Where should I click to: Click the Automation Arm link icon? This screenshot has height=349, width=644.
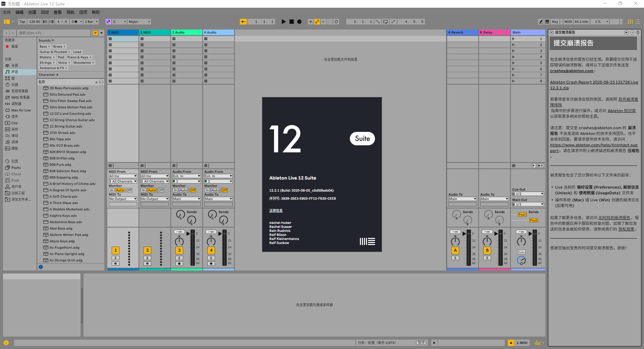point(317,22)
